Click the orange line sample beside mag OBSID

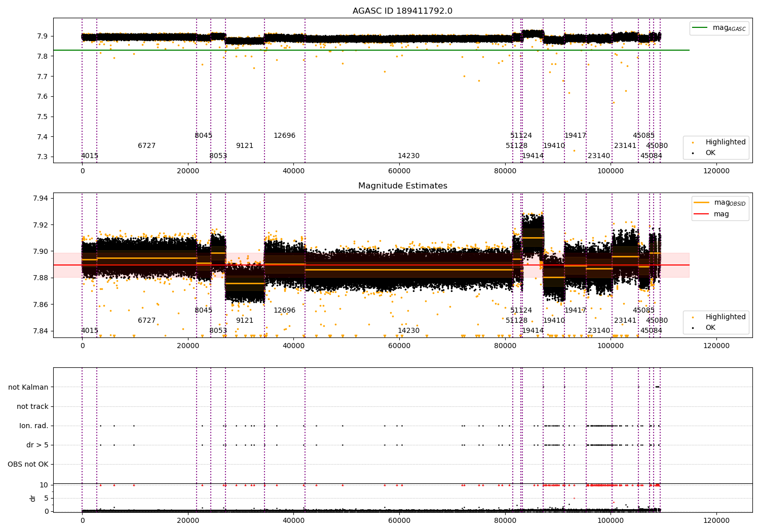[701, 203]
